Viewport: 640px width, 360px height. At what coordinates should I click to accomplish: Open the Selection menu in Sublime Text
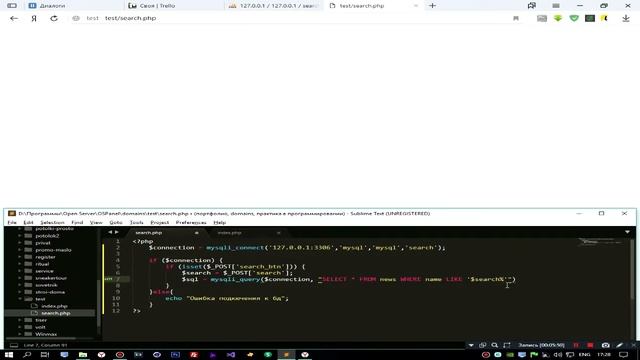(x=52, y=222)
